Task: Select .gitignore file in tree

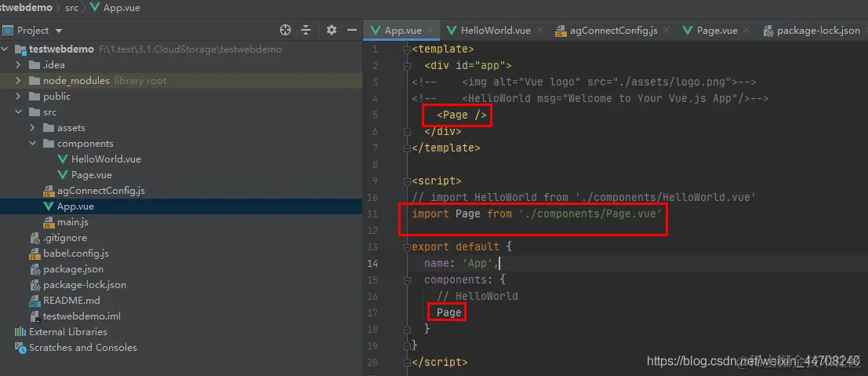Action: [x=64, y=237]
